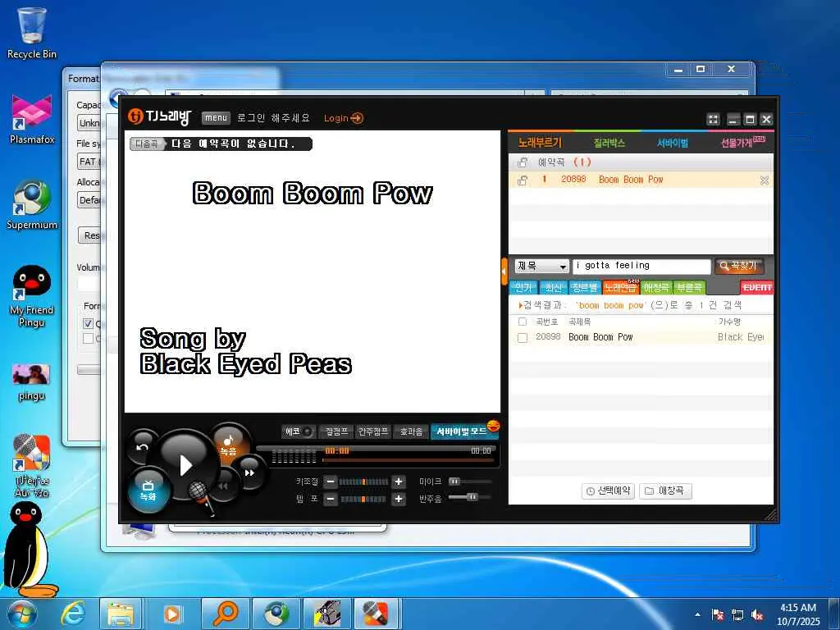Screen dimensions: 840x630
Task: Decrease tempo with the 템포 minus button
Action: tap(331, 499)
